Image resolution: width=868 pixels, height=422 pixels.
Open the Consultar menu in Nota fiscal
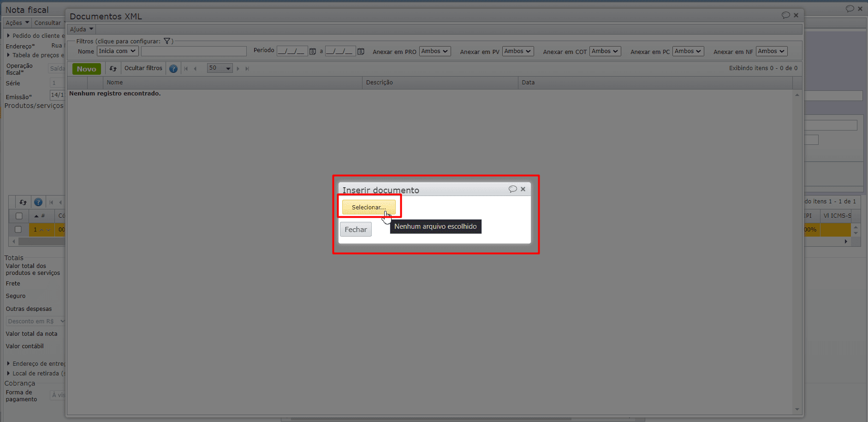[x=48, y=23]
